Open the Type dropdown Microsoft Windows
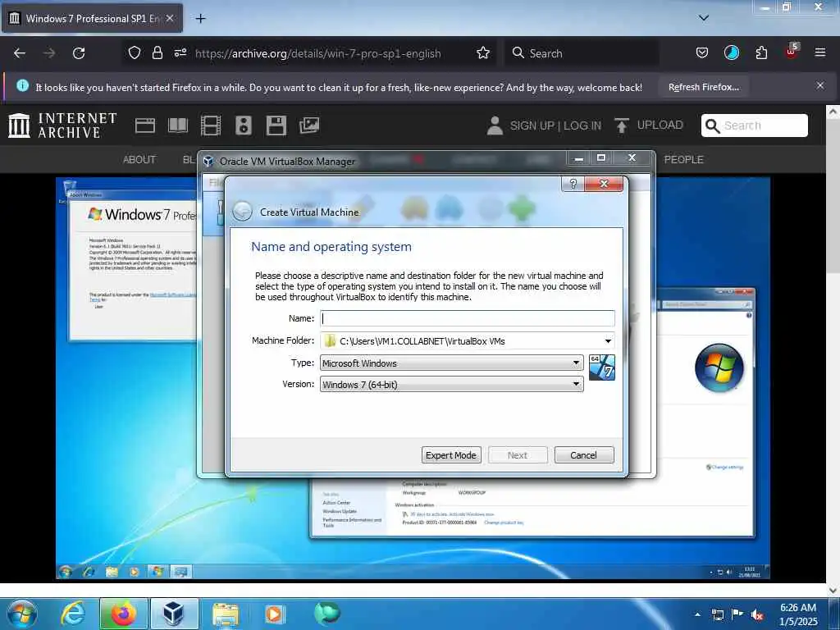 point(452,363)
